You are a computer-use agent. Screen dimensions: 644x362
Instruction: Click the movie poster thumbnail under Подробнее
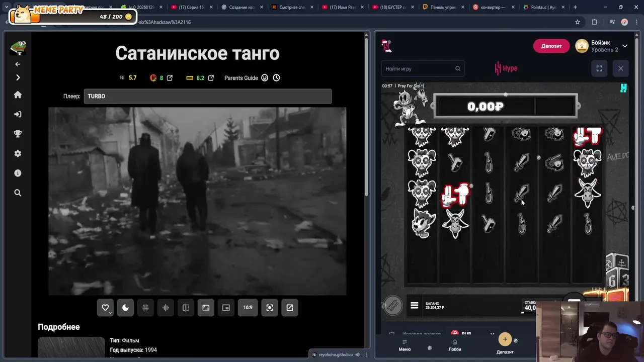point(71,347)
